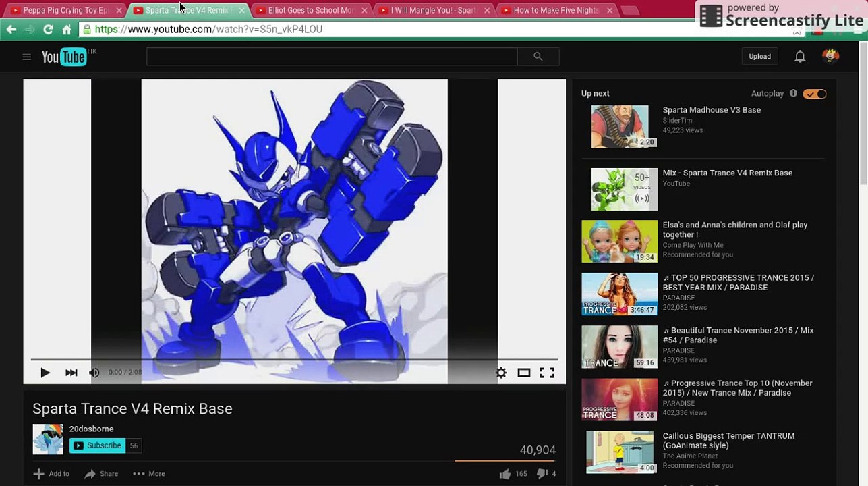868x486 pixels.
Task: Open the 50+ videos mix thumbnail
Action: (625, 189)
